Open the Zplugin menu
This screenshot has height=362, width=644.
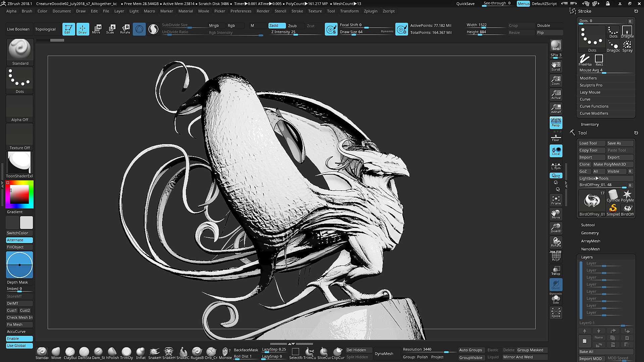[x=370, y=11]
